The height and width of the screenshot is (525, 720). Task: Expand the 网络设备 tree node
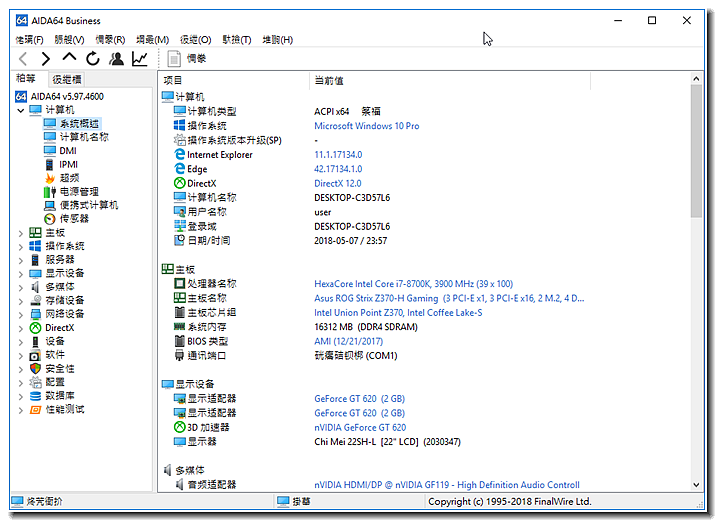(21, 315)
